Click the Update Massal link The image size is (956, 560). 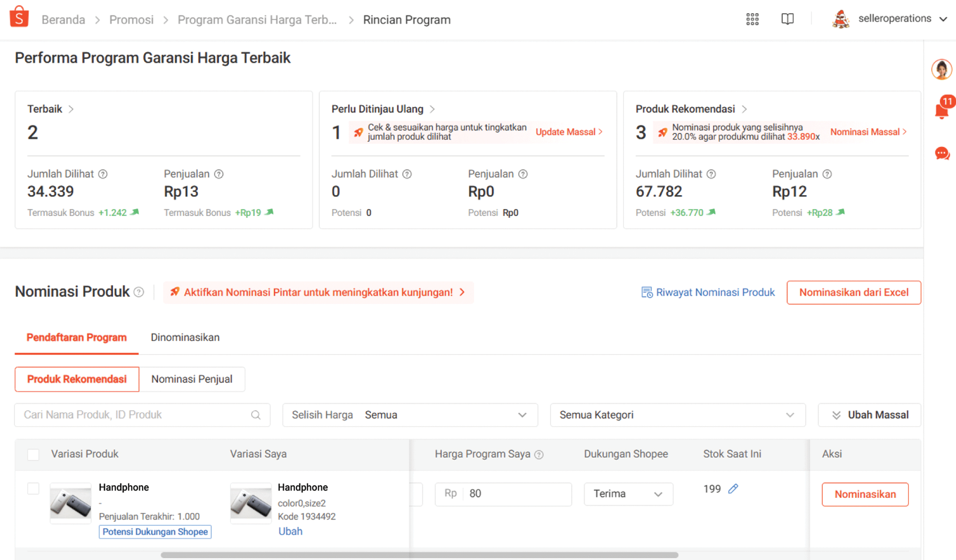[569, 132]
